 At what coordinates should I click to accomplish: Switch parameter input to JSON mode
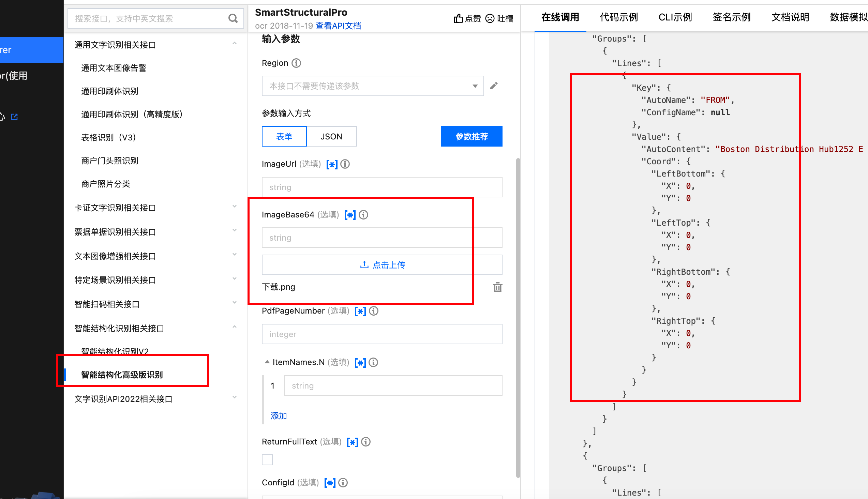click(331, 136)
